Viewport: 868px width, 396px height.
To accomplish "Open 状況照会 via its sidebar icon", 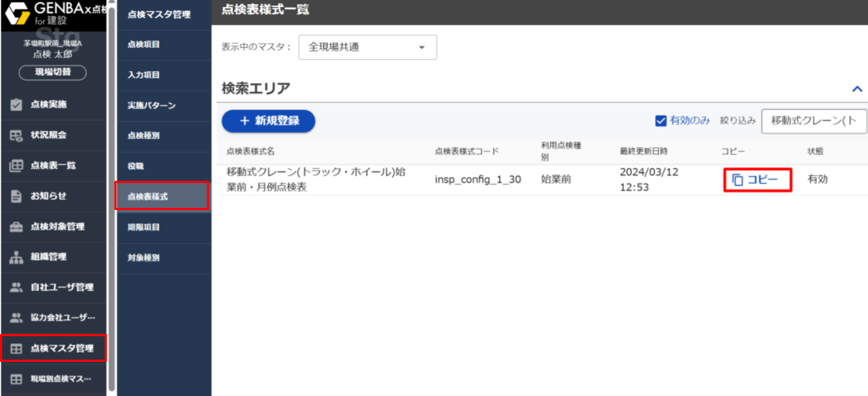I will tap(16, 135).
